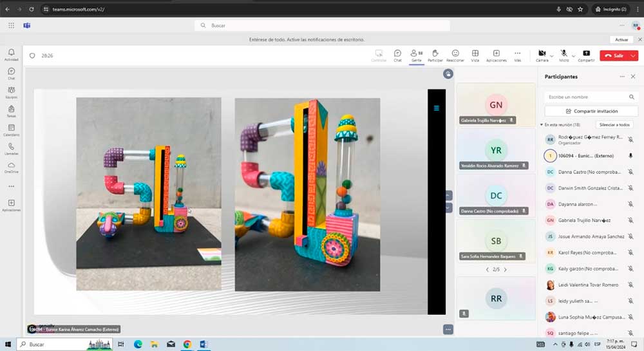The width and height of the screenshot is (644, 351).
Task: Collapse the 'En esta reunión' list
Action: point(542,124)
